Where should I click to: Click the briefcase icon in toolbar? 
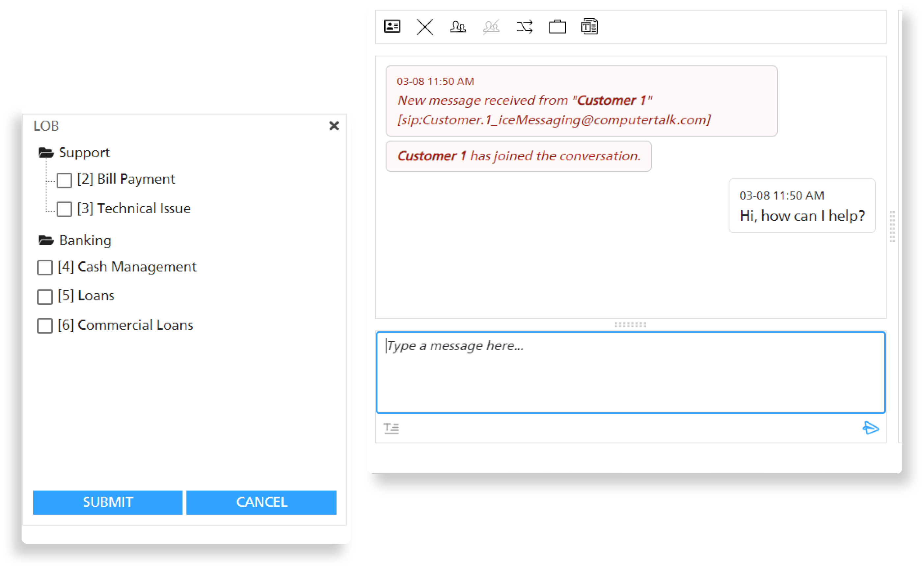[x=557, y=27]
